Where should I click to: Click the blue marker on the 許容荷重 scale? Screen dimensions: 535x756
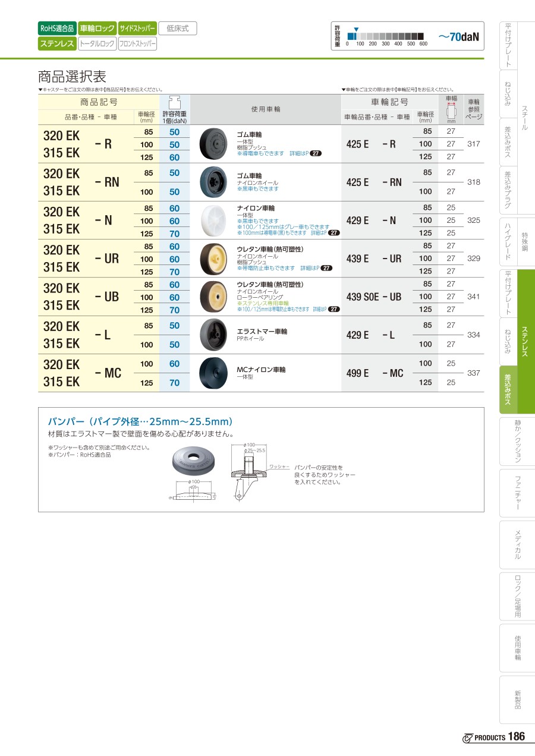(356, 30)
